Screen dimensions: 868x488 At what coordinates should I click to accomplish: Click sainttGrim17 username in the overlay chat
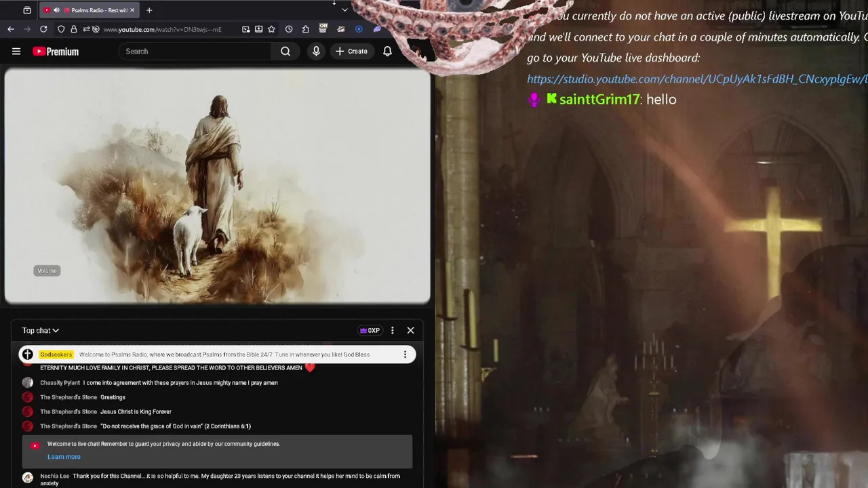[599, 99]
